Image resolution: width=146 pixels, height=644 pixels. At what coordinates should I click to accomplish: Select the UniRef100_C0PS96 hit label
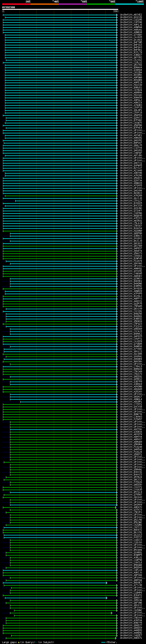pos(131,22)
